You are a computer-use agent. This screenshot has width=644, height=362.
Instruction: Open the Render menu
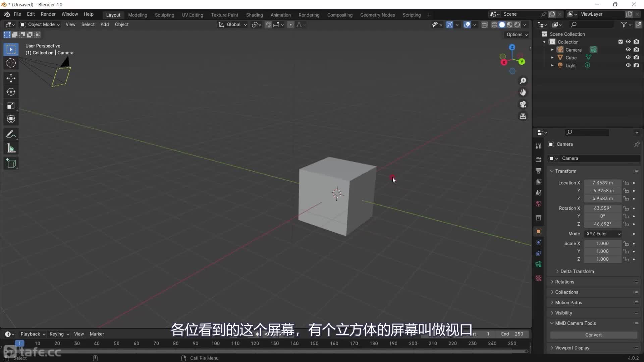(48, 14)
